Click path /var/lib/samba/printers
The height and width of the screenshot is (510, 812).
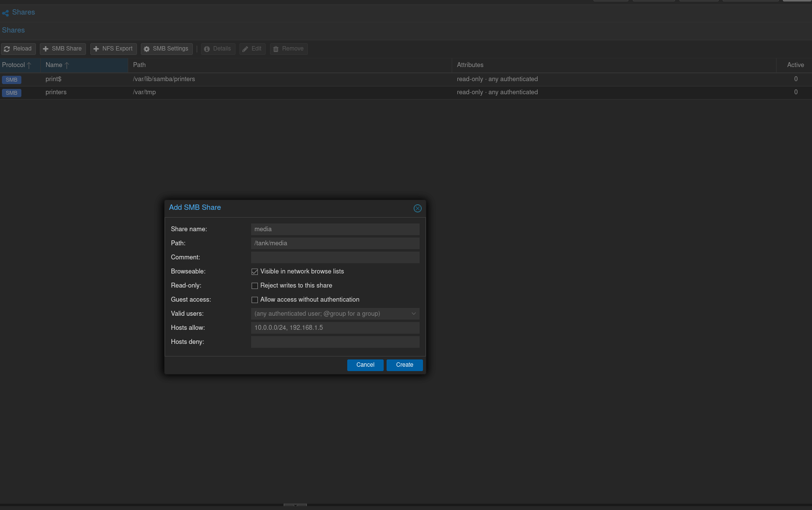[x=164, y=79]
